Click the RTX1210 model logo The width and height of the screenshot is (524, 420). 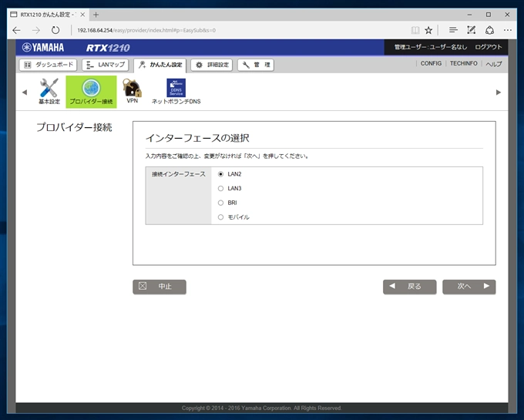tap(108, 48)
